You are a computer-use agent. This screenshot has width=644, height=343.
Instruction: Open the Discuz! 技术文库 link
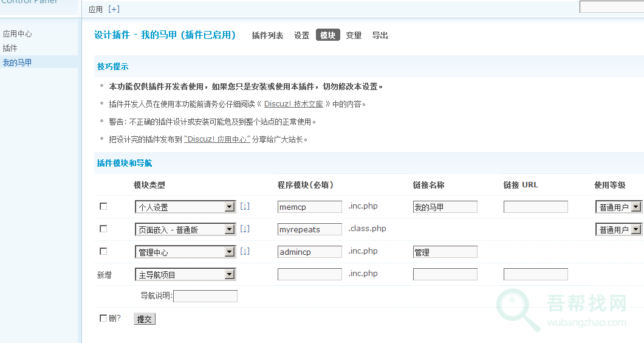[x=293, y=104]
